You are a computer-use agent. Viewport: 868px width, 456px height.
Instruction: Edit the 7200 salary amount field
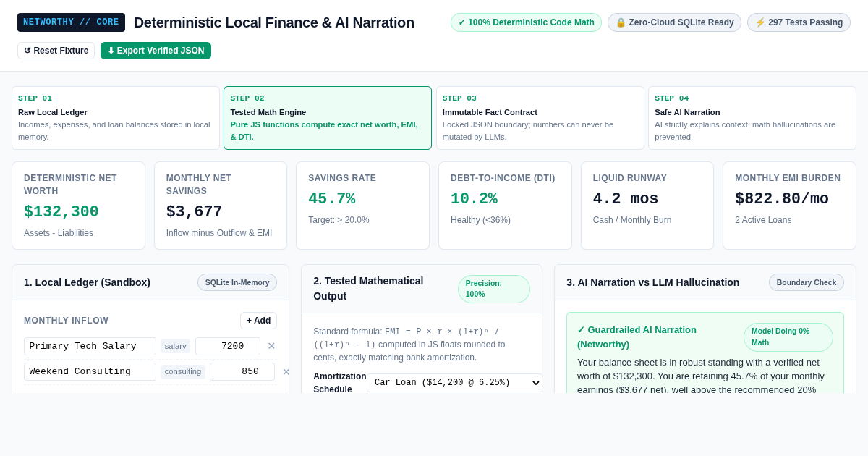[x=228, y=346]
